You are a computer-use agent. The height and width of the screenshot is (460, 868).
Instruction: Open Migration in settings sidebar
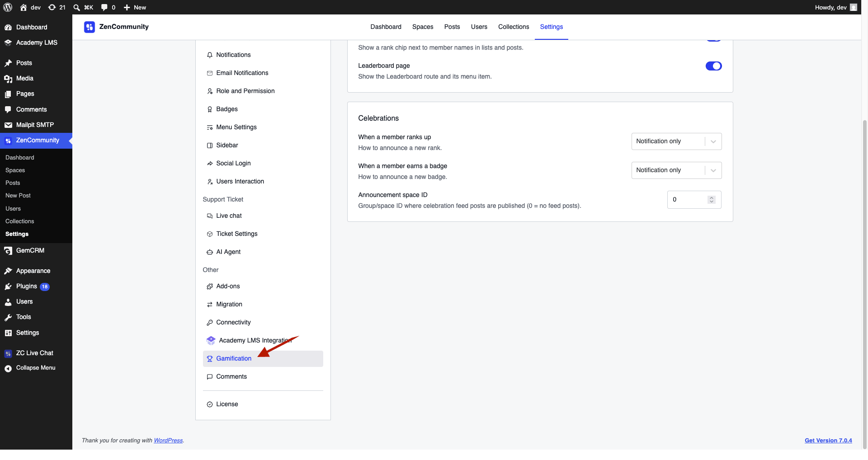pyautogui.click(x=263, y=305)
